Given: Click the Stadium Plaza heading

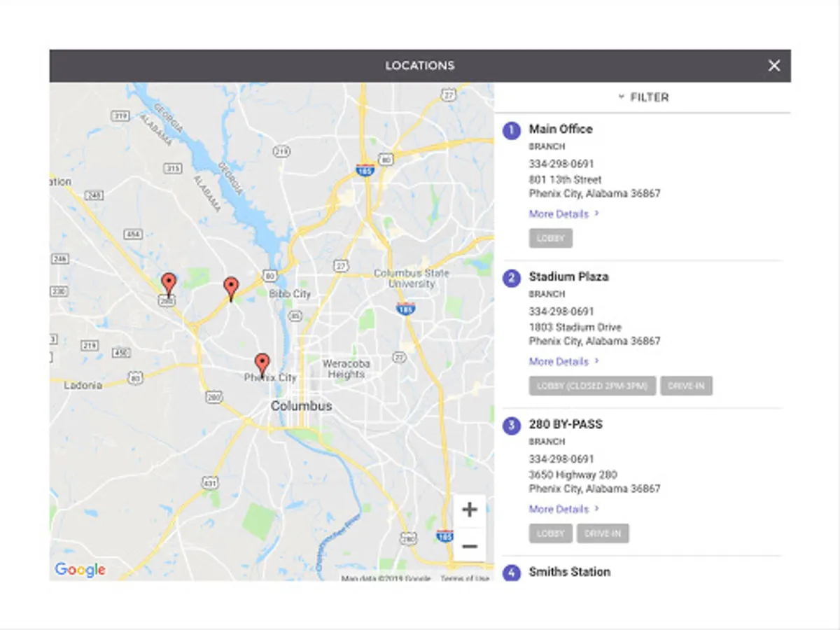Looking at the screenshot, I should [568, 276].
